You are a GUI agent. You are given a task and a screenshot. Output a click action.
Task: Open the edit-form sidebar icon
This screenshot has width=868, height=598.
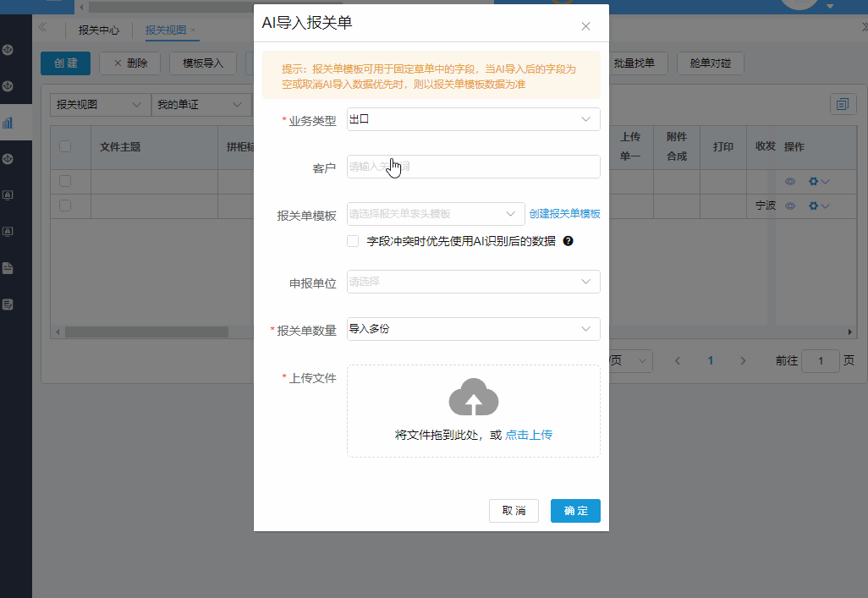(x=8, y=304)
